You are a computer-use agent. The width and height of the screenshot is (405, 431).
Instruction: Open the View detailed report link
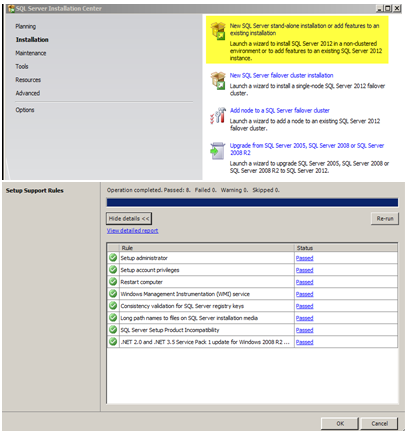[x=132, y=231]
